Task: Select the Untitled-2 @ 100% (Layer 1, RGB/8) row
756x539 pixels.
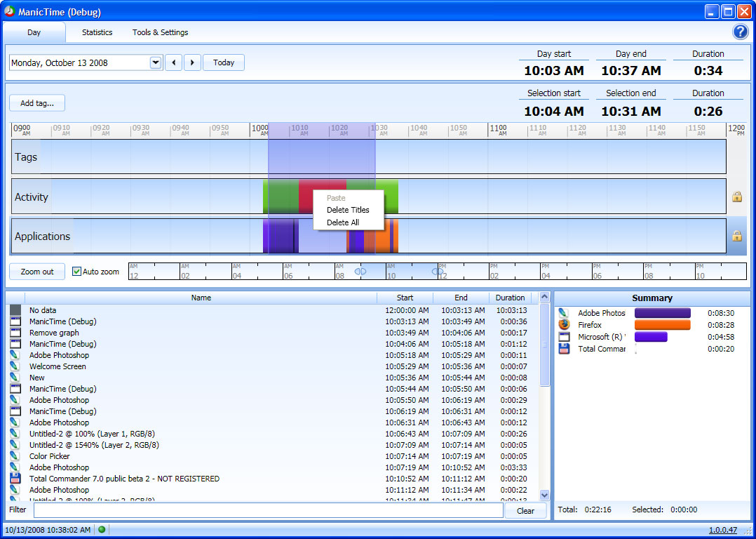Action: [x=273, y=434]
